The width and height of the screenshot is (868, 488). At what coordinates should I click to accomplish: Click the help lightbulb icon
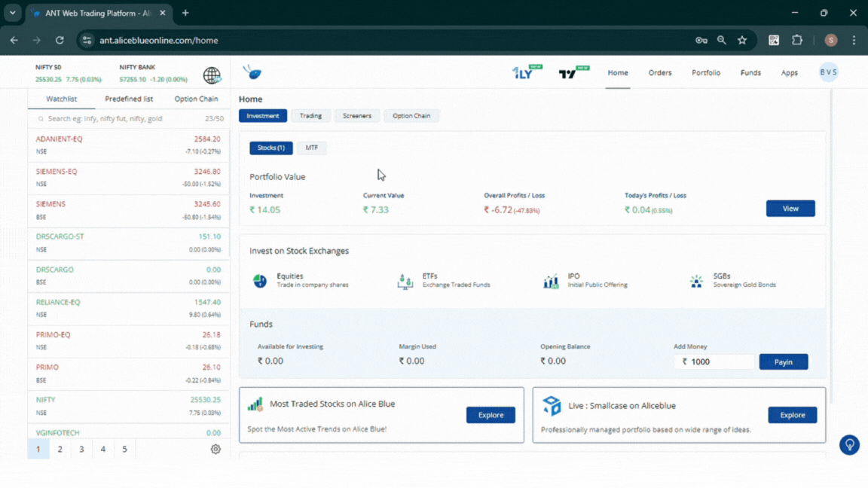tap(849, 445)
